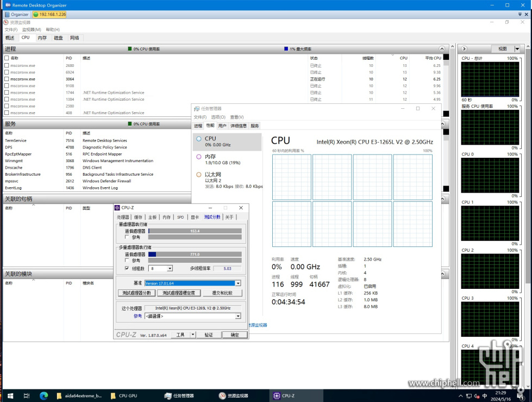Select 内存 in Task Manager sidebar
Screen dimensions: 532x402
coord(227,159)
